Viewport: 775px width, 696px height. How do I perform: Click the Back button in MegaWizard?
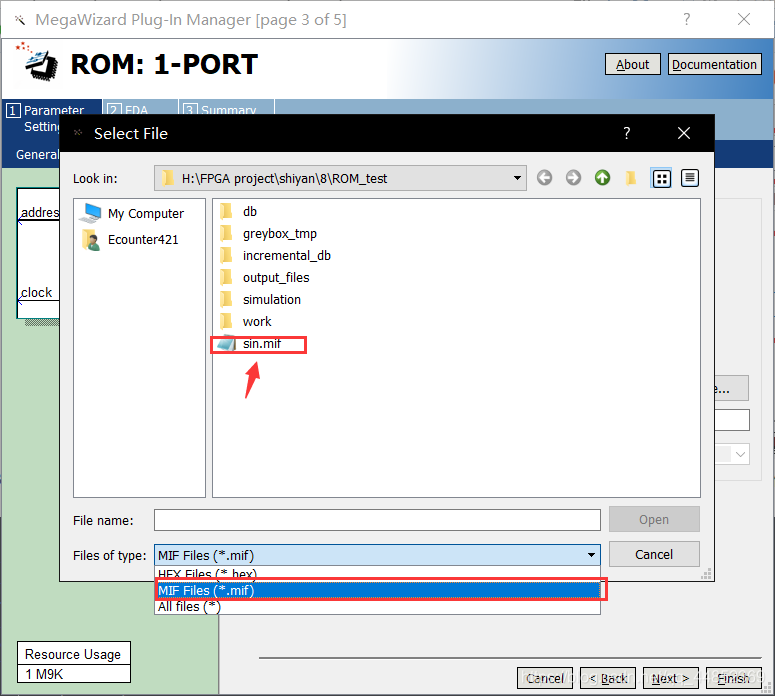point(607,678)
